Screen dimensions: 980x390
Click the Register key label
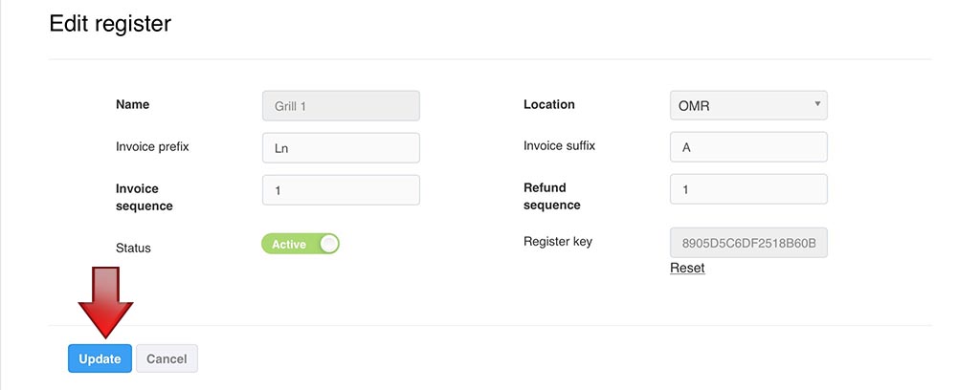tap(558, 241)
